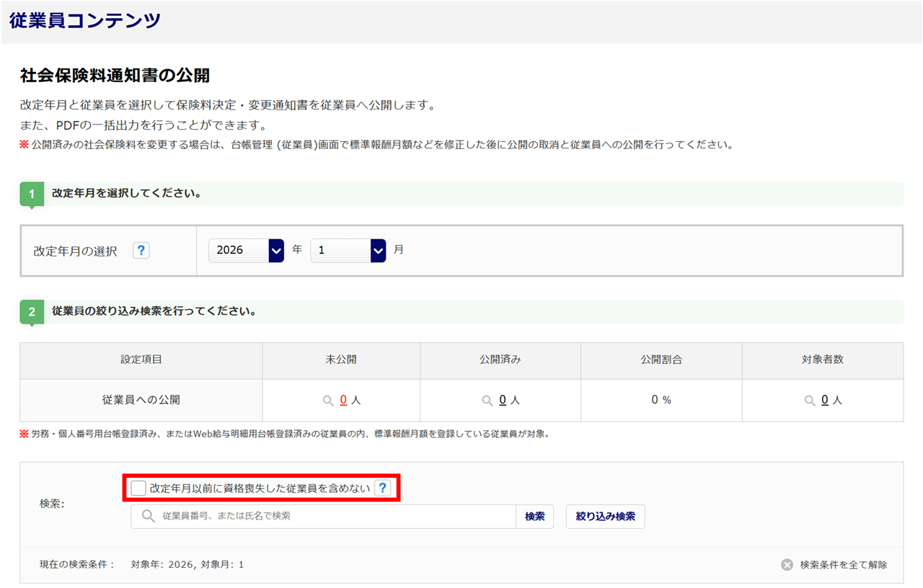Click the 対象者数 column header
The image size is (923, 588).
click(823, 360)
